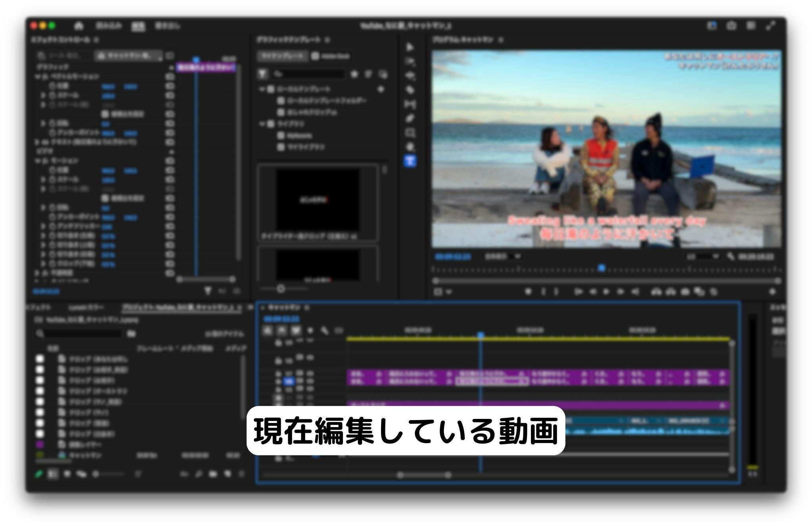Switch to the Lumetri Color tab

pos(86,307)
